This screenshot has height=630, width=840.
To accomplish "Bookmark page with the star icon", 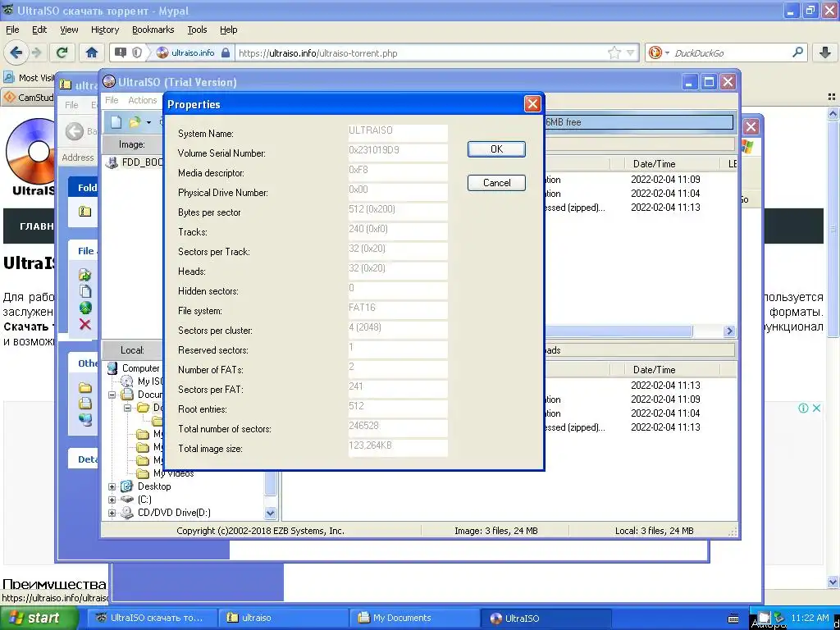I will pos(614,52).
